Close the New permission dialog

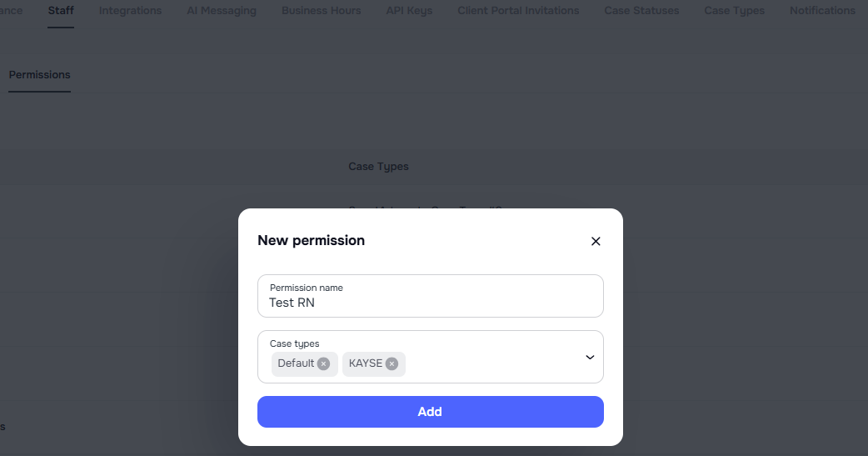[596, 241]
